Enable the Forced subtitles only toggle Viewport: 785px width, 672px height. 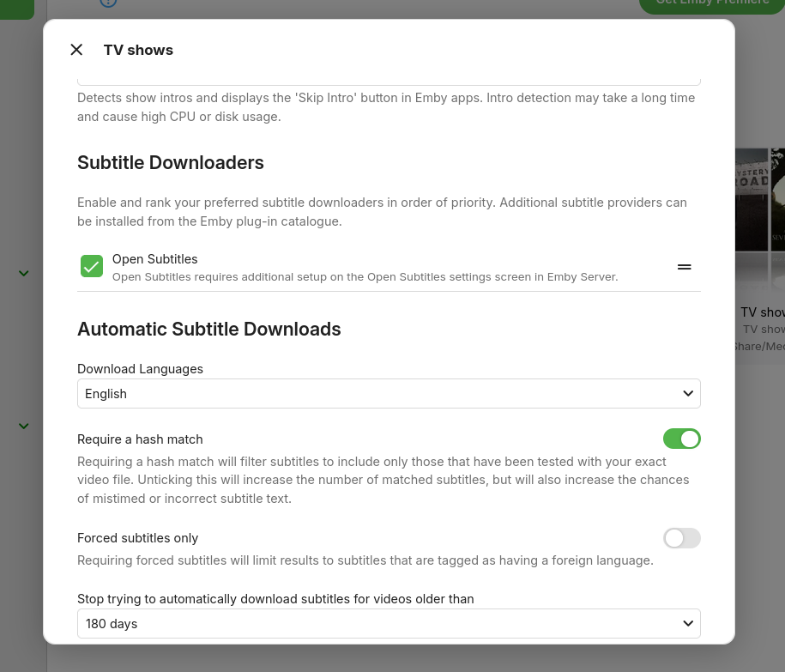(681, 538)
